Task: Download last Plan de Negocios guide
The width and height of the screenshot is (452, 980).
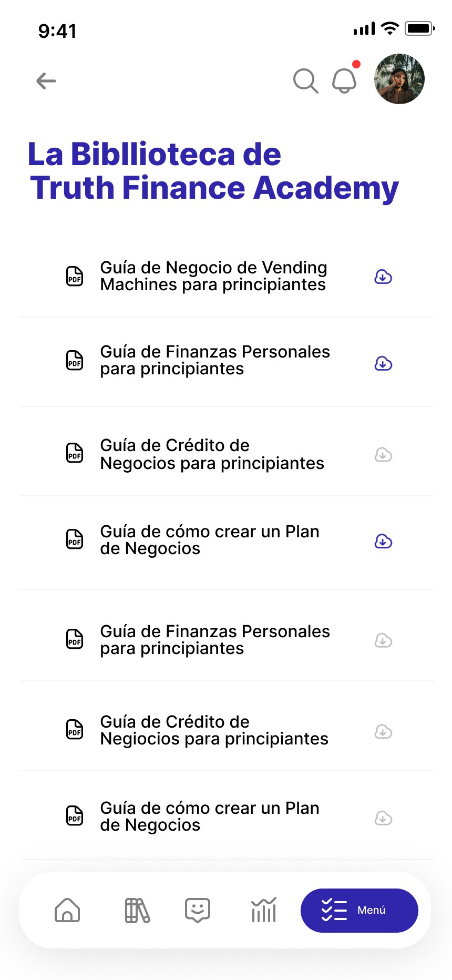Action: pos(383,818)
